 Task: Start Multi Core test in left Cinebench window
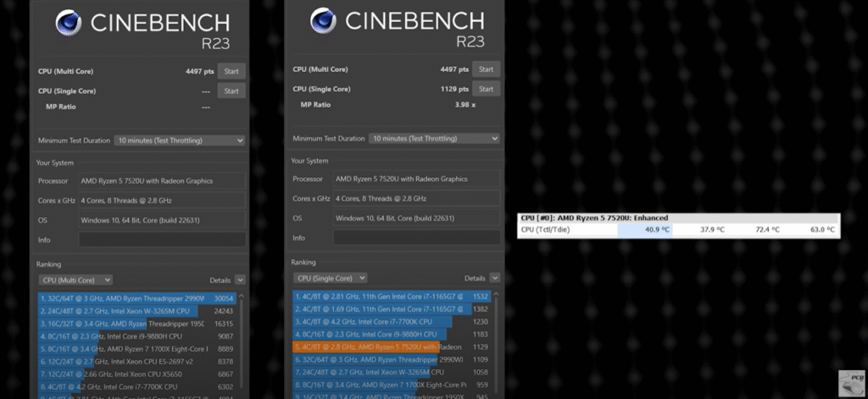point(231,71)
